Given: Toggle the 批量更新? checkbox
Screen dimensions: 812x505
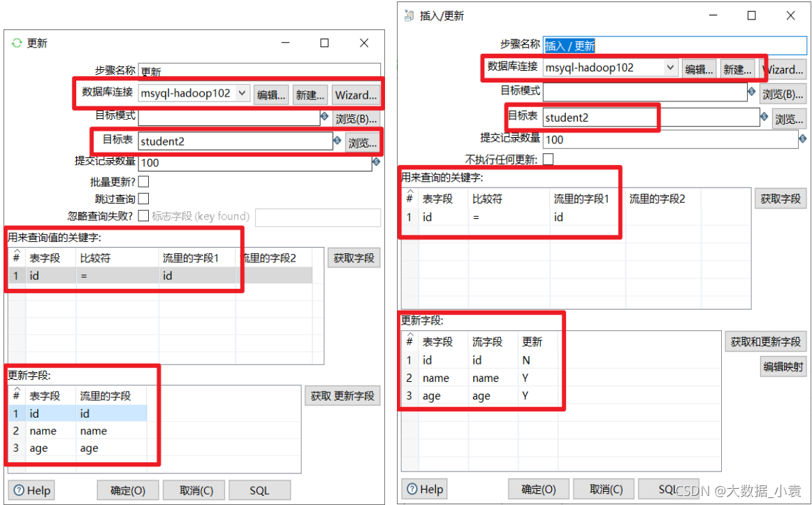Looking at the screenshot, I should pyautogui.click(x=143, y=181).
